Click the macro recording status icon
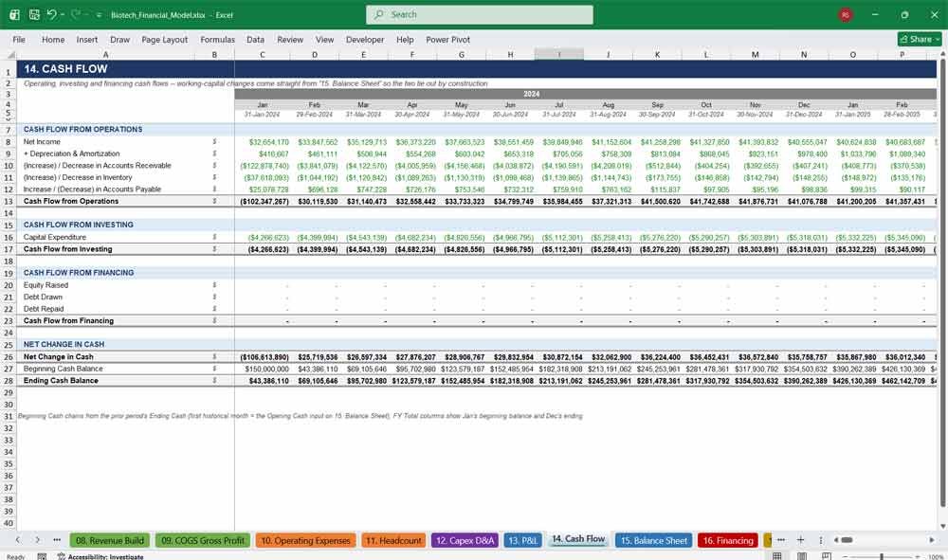Viewport: 948px width, 560px height. tap(42, 556)
